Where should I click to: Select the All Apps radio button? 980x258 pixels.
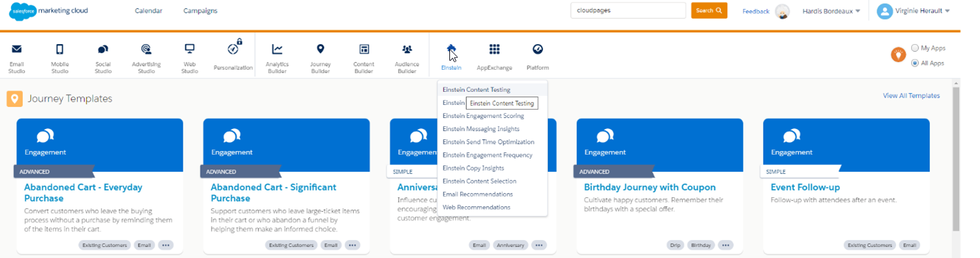[915, 63]
